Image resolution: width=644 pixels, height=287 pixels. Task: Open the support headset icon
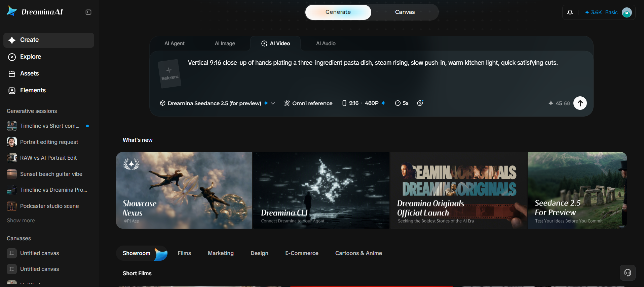pos(628,273)
